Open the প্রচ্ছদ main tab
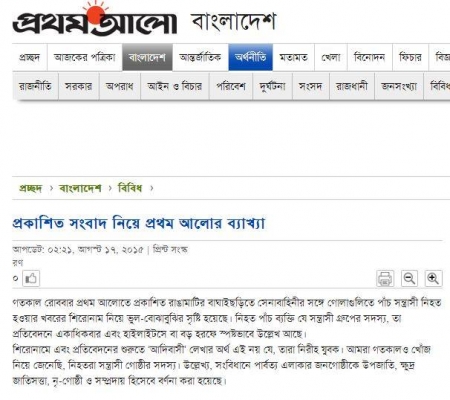The image size is (450, 400). click(x=30, y=57)
